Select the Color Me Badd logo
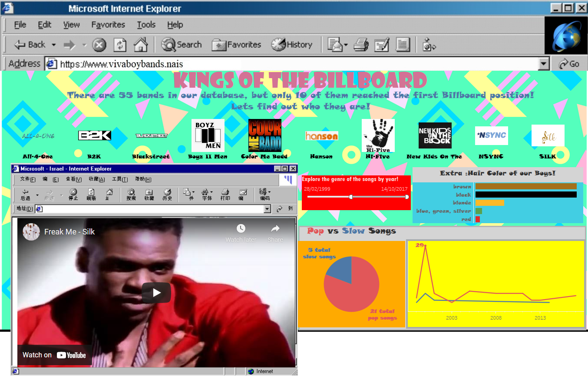The height and width of the screenshot is (386, 588). [265, 135]
